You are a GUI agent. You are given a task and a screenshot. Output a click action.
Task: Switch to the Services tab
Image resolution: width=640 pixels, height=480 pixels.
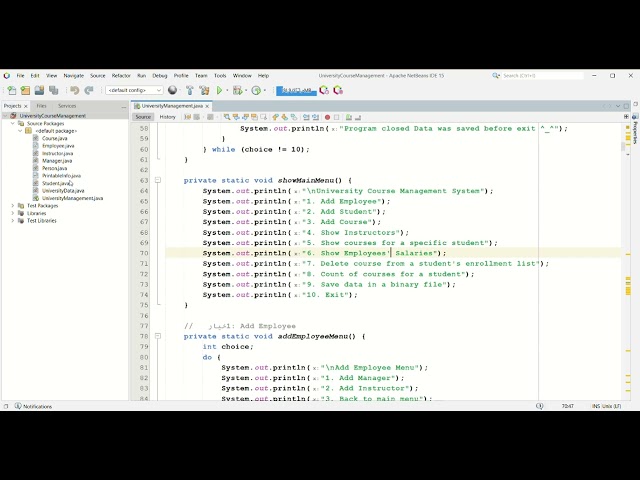(67, 106)
